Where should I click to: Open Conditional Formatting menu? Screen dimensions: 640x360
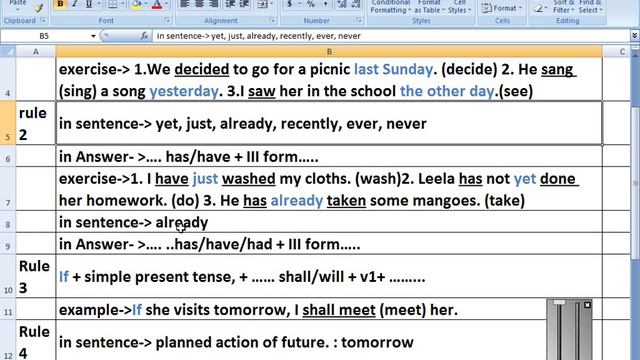(x=390, y=7)
